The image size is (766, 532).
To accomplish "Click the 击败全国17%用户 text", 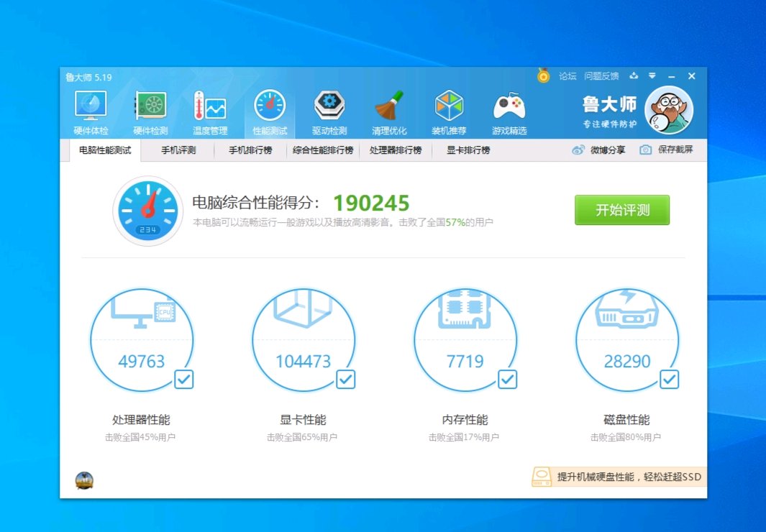I will coord(464,437).
